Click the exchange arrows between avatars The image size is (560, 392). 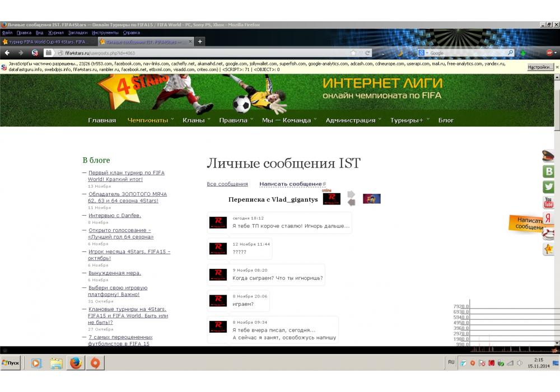pyautogui.click(x=351, y=198)
